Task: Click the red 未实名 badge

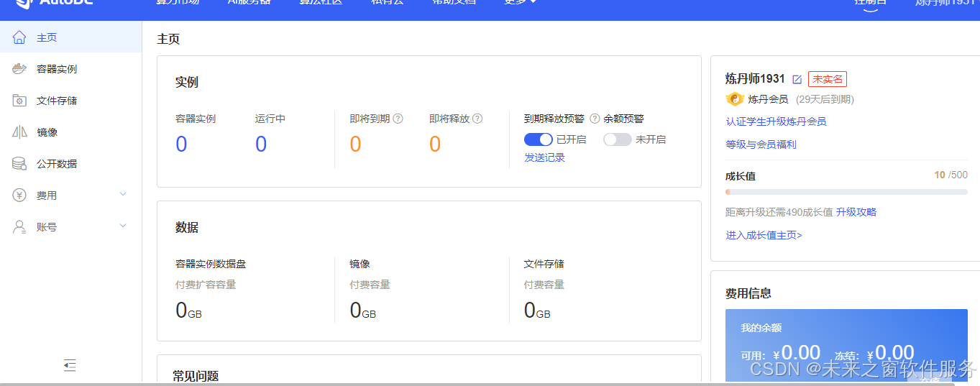Action: click(x=828, y=79)
